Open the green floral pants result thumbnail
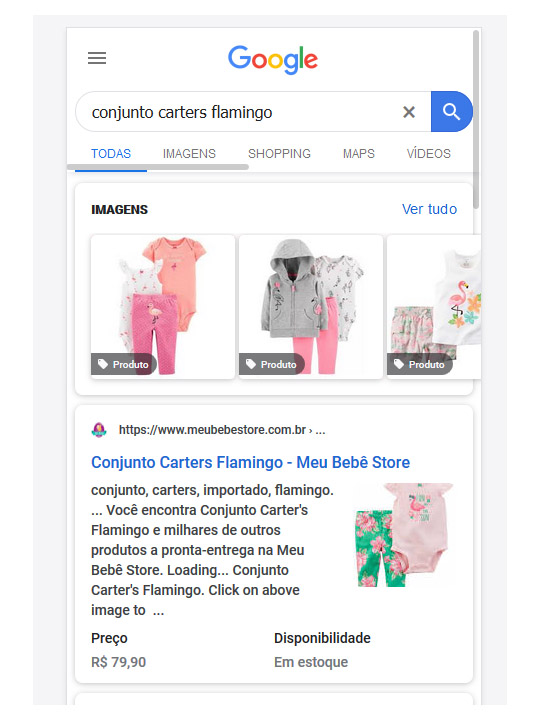This screenshot has height=720, width=540. (x=404, y=535)
